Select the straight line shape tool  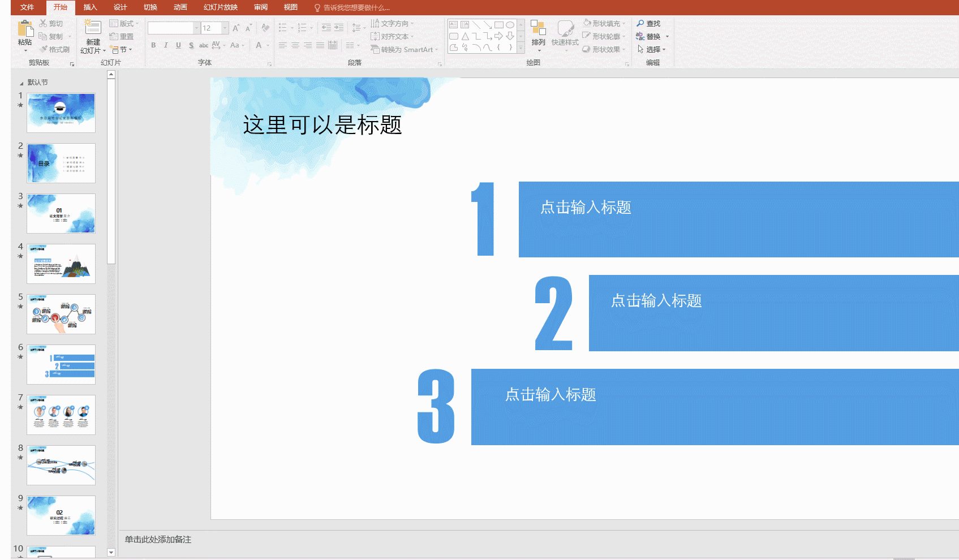tap(477, 24)
